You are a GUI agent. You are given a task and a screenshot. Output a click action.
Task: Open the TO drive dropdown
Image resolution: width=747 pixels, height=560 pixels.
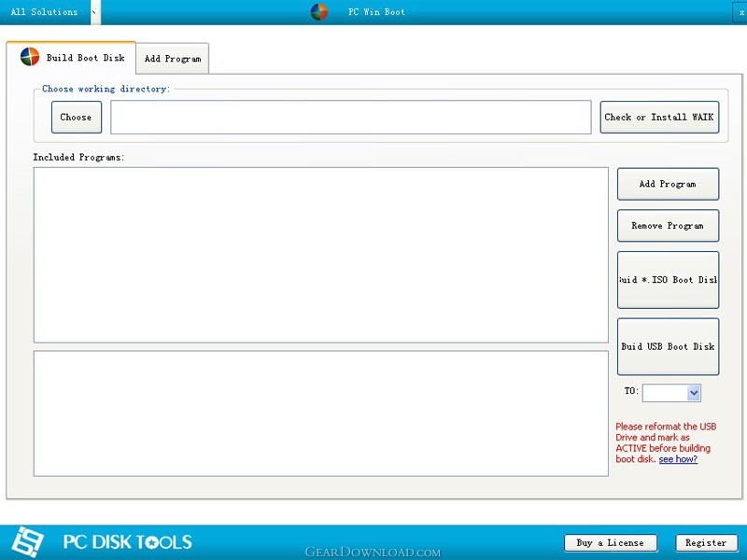694,393
